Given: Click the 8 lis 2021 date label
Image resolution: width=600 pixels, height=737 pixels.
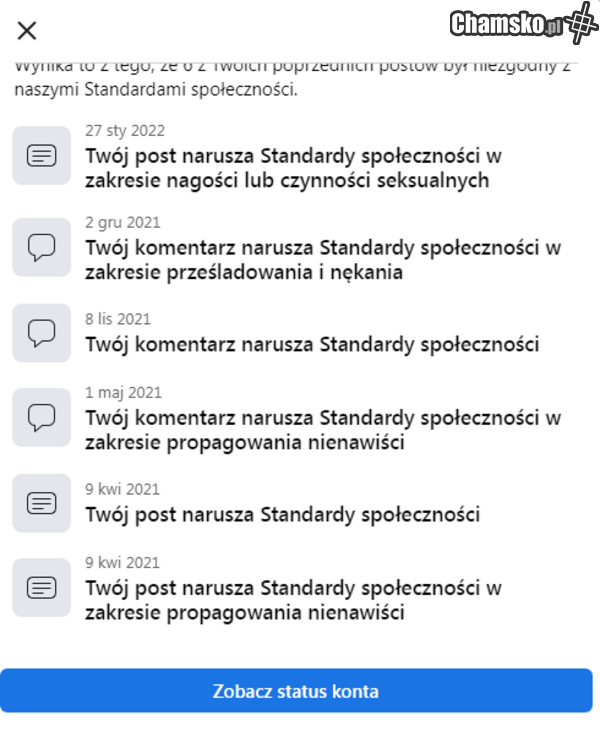Looking at the screenshot, I should [118, 319].
